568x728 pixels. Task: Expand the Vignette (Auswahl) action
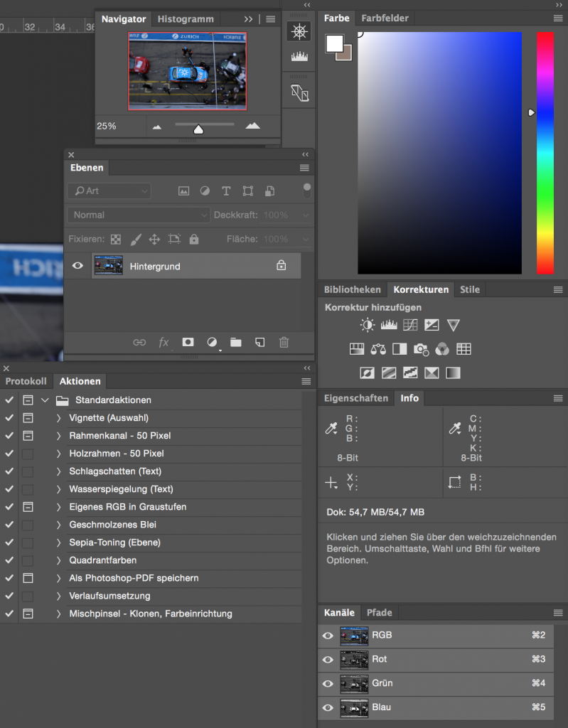click(x=59, y=418)
